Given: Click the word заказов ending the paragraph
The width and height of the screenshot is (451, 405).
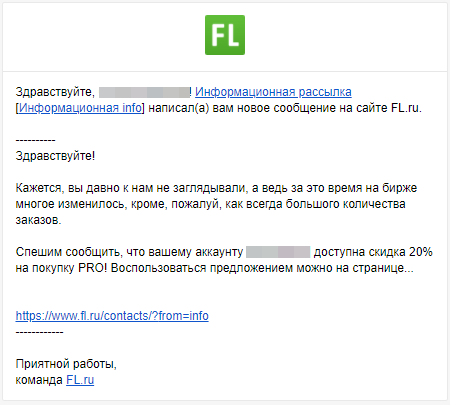Looking at the screenshot, I should 38,220.
